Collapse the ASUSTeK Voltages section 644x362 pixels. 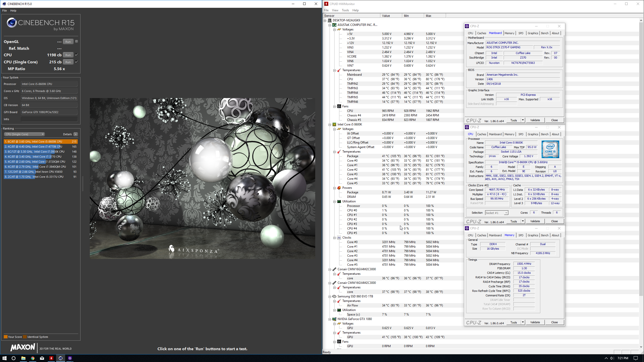tap(335, 29)
